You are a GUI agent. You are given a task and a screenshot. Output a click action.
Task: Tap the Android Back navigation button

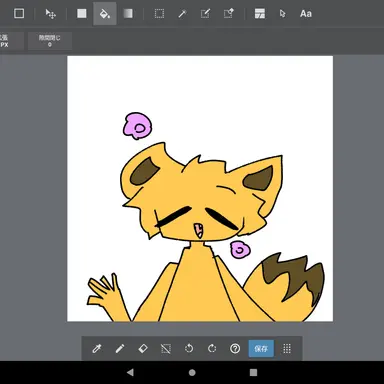[130, 372]
